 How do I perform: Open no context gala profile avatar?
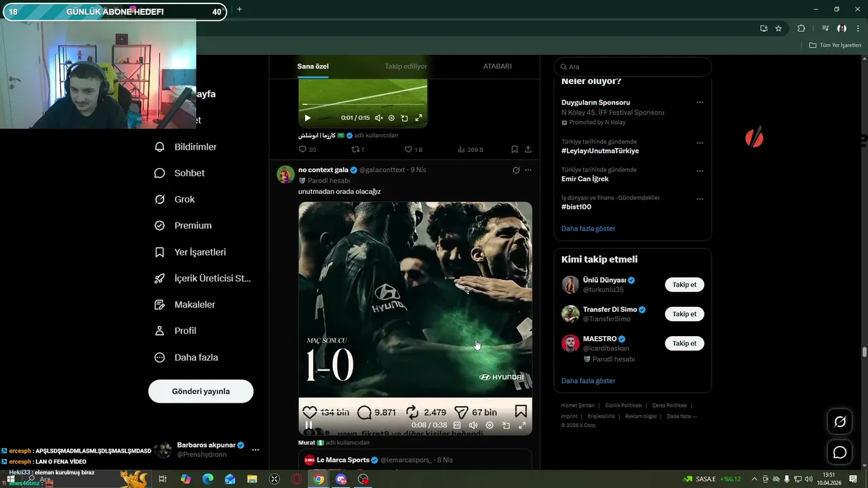(x=285, y=174)
